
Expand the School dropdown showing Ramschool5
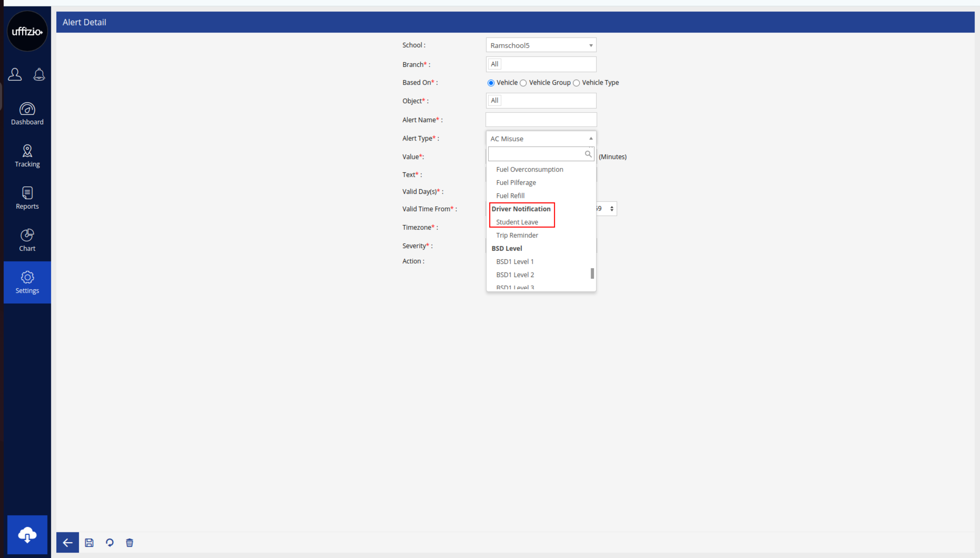(541, 45)
